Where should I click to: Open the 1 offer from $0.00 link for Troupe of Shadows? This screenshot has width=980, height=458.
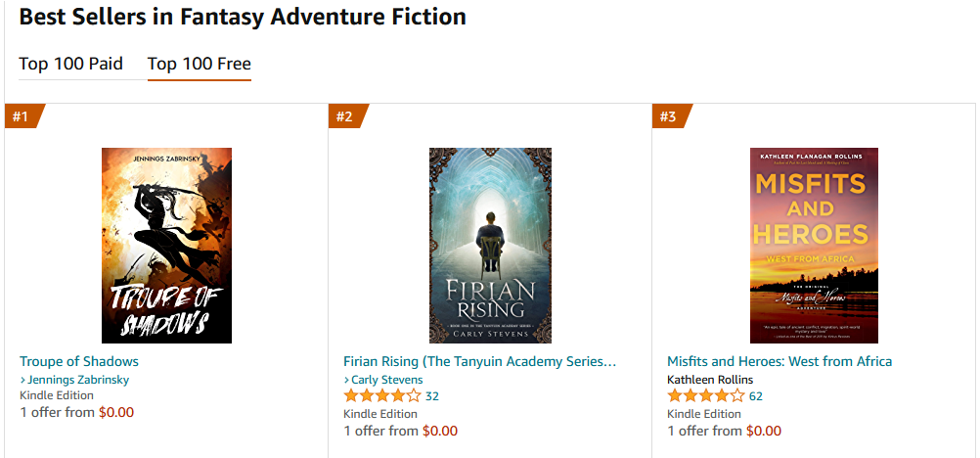77,412
